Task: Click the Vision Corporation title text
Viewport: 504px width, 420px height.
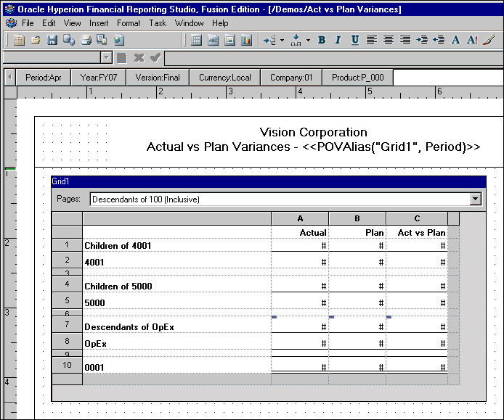Action: [313, 132]
